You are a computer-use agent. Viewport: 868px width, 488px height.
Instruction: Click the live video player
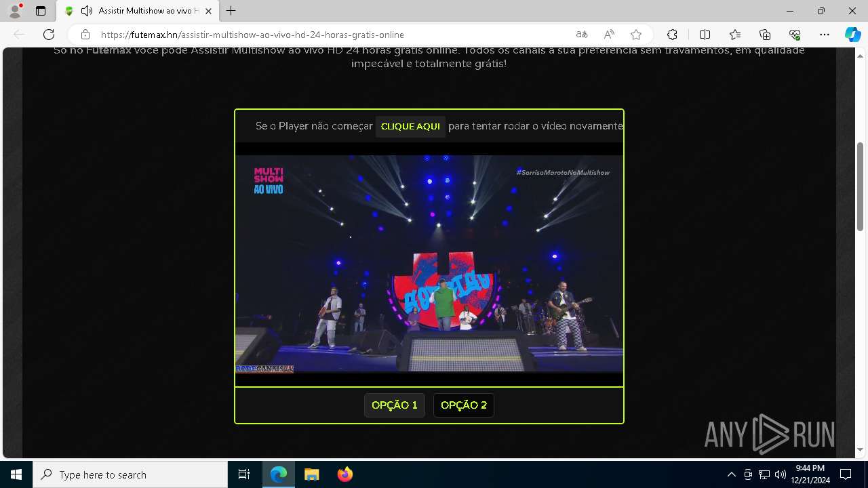point(429,264)
